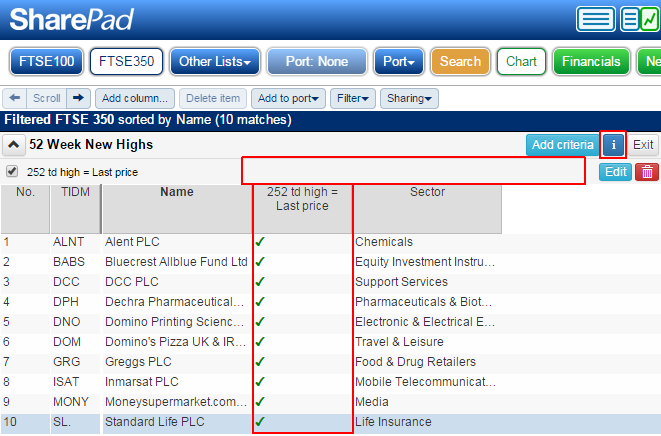Sort by the Sector column header
This screenshot has width=661, height=436.
[x=427, y=209]
